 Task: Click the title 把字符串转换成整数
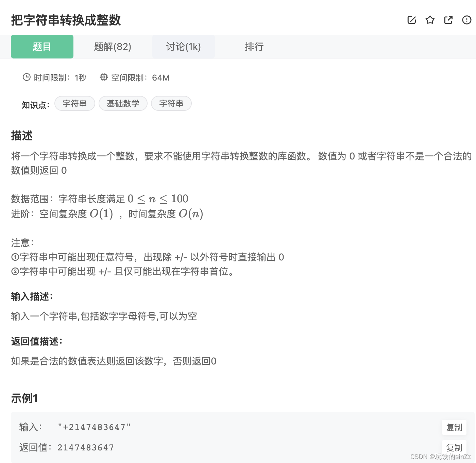coord(66,20)
